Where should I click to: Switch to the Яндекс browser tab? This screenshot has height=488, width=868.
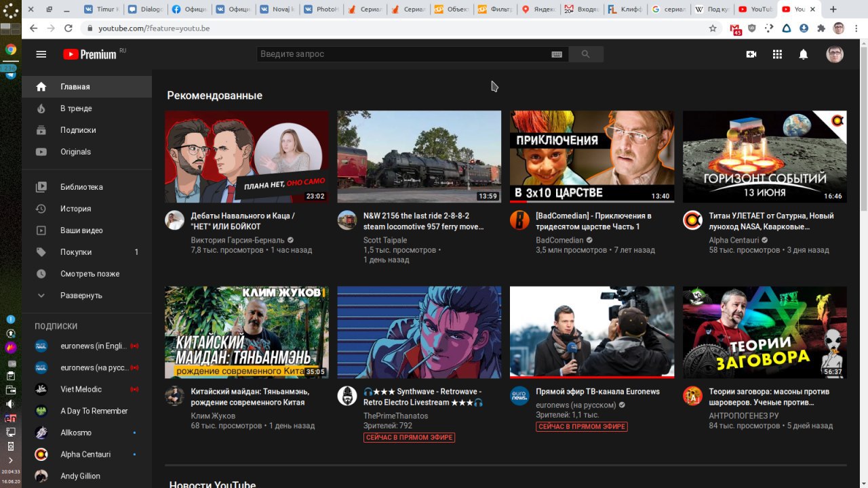(538, 9)
